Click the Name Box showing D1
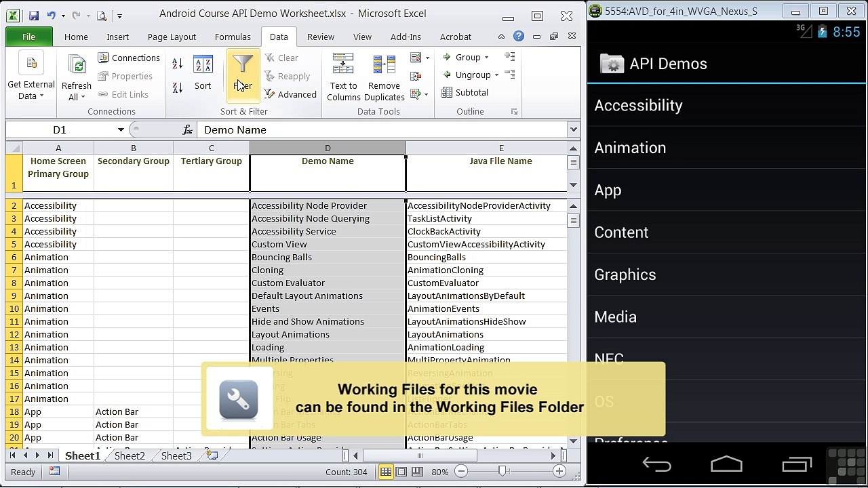Screen dimensions: 868x488 pos(60,129)
